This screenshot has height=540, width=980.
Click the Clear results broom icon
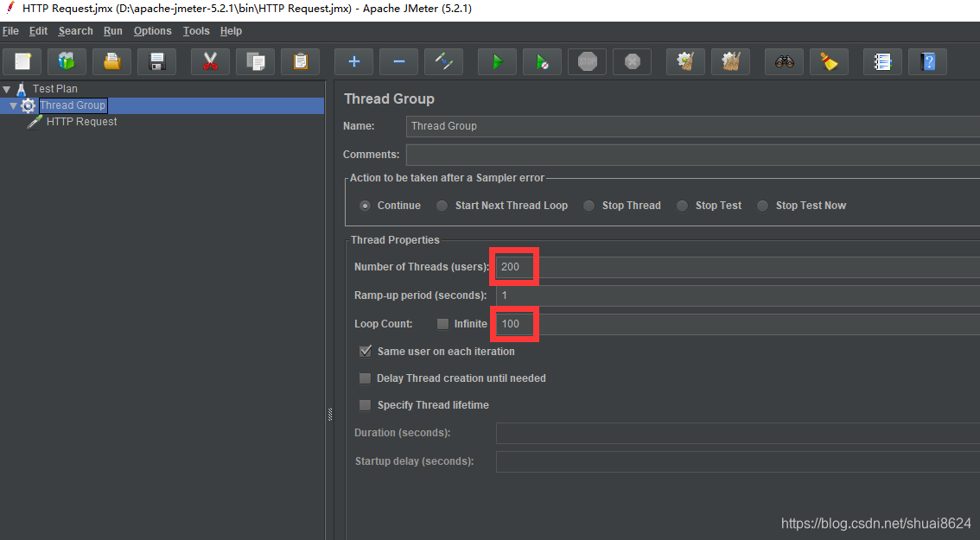(x=685, y=62)
